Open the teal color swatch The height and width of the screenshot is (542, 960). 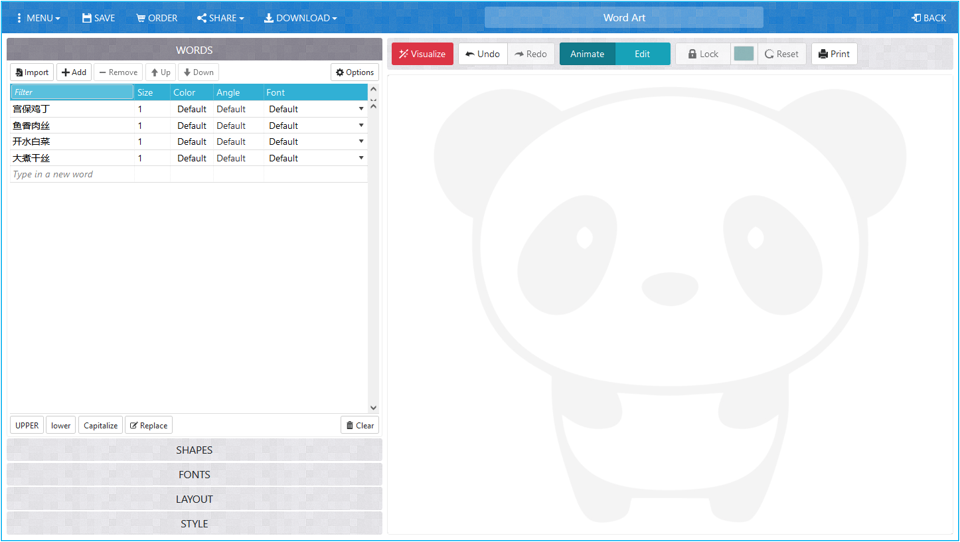click(744, 54)
